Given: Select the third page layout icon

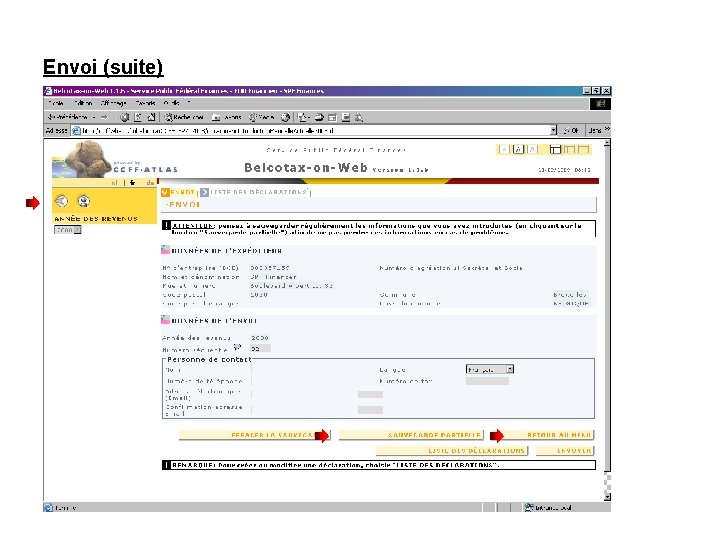Looking at the screenshot, I should pyautogui.click(x=584, y=149).
